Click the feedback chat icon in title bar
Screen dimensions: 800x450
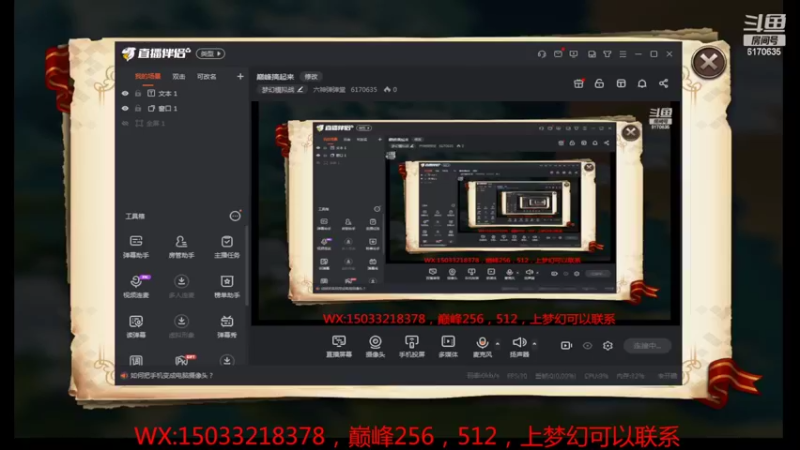(x=574, y=54)
